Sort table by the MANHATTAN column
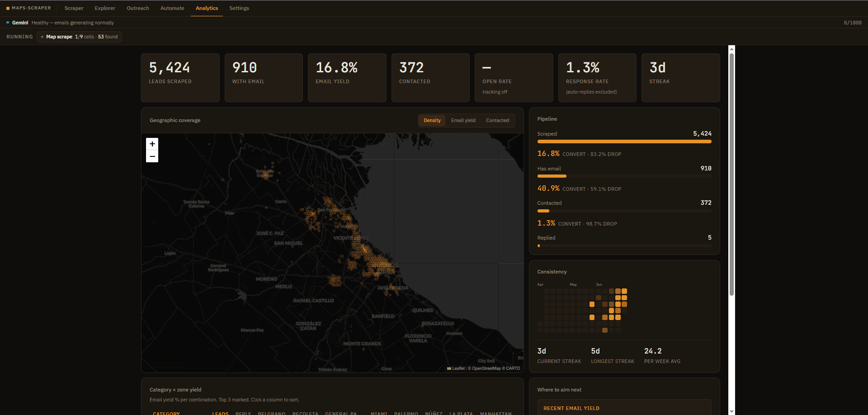868x415 pixels. click(x=496, y=413)
